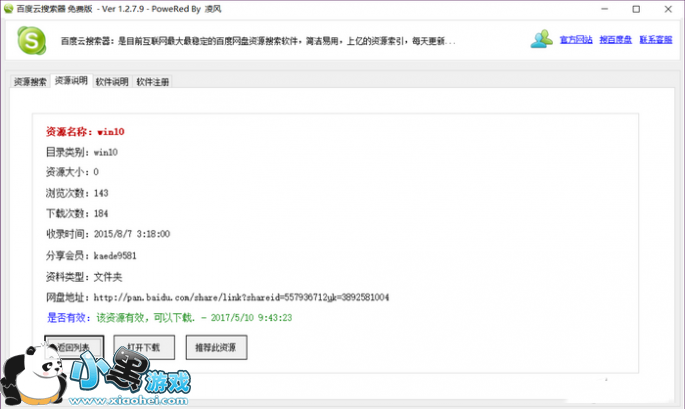685x409 pixels.
Task: Click the 资源大小 0 line
Action: [72, 172]
